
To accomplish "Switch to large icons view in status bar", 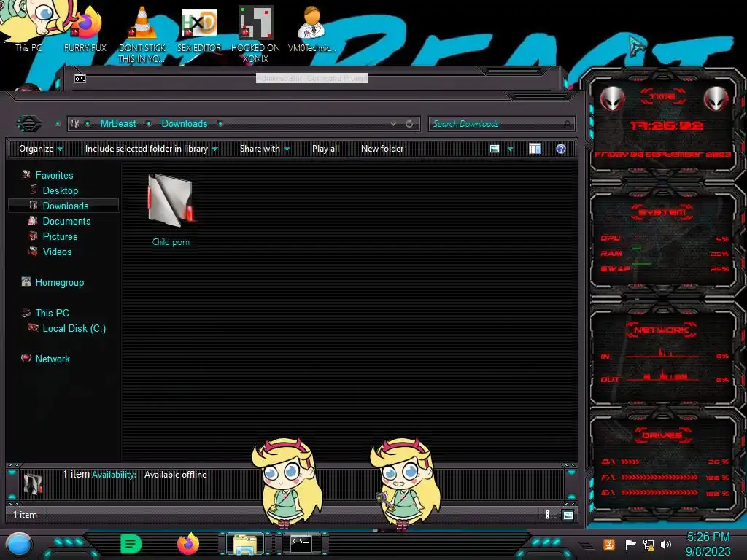I will coord(568,515).
